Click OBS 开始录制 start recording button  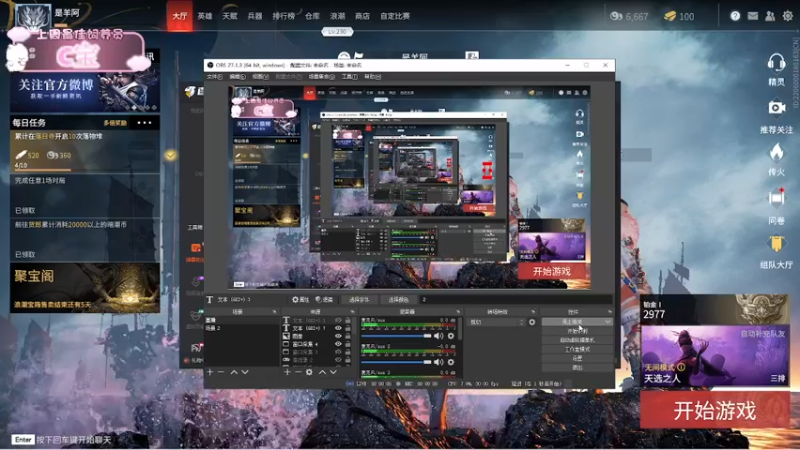pyautogui.click(x=577, y=331)
